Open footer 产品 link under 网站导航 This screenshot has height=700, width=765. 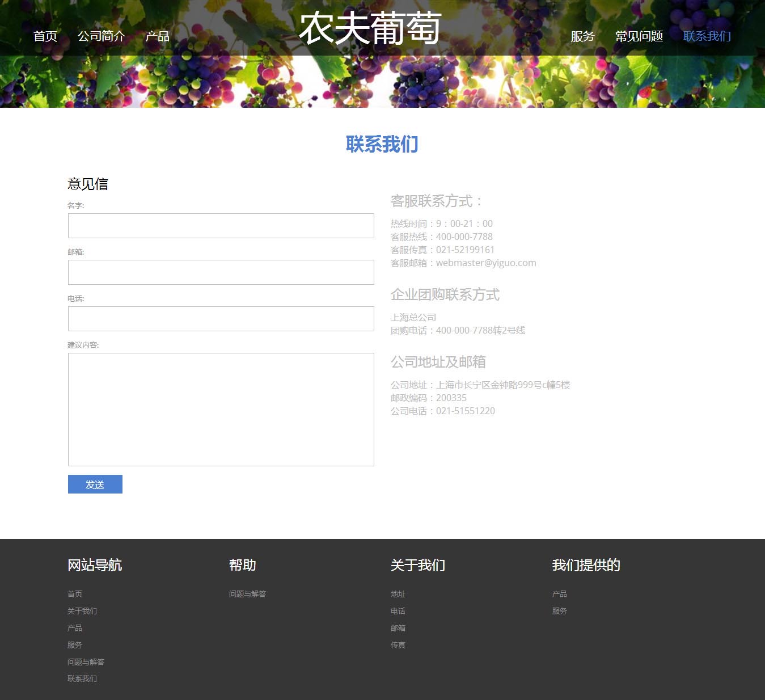pyautogui.click(x=75, y=628)
